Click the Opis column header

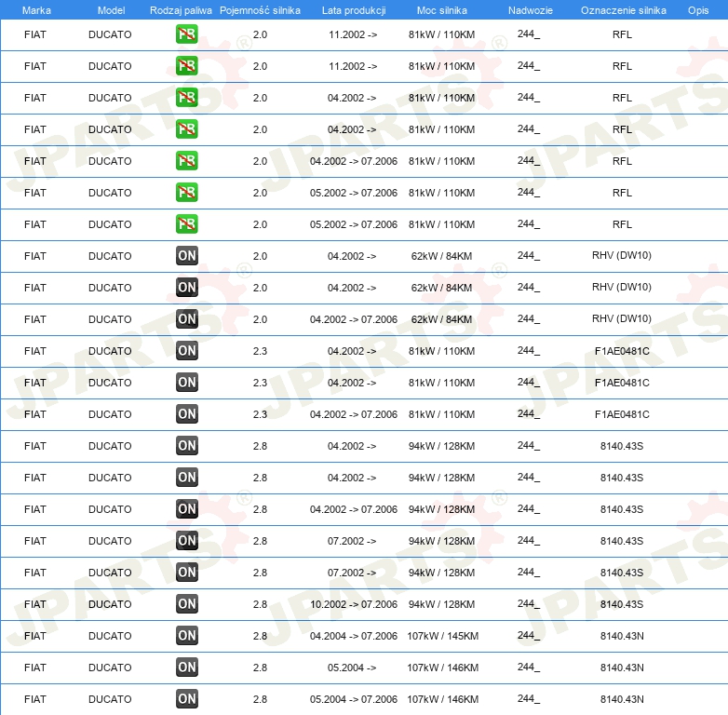tap(698, 10)
